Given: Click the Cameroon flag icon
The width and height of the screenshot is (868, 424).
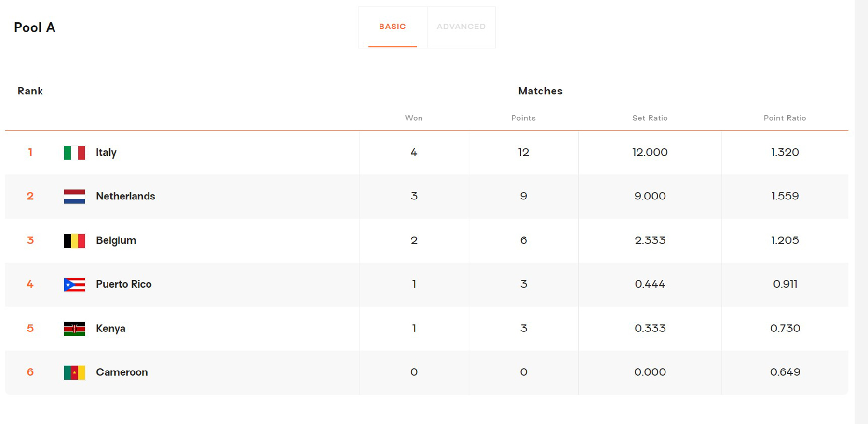Looking at the screenshot, I should pos(74,372).
